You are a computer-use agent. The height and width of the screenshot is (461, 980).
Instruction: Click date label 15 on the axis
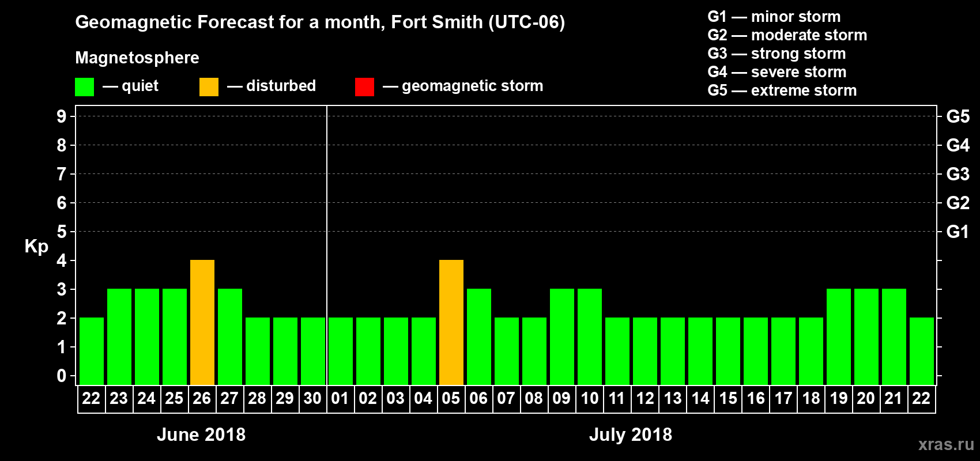click(x=728, y=399)
